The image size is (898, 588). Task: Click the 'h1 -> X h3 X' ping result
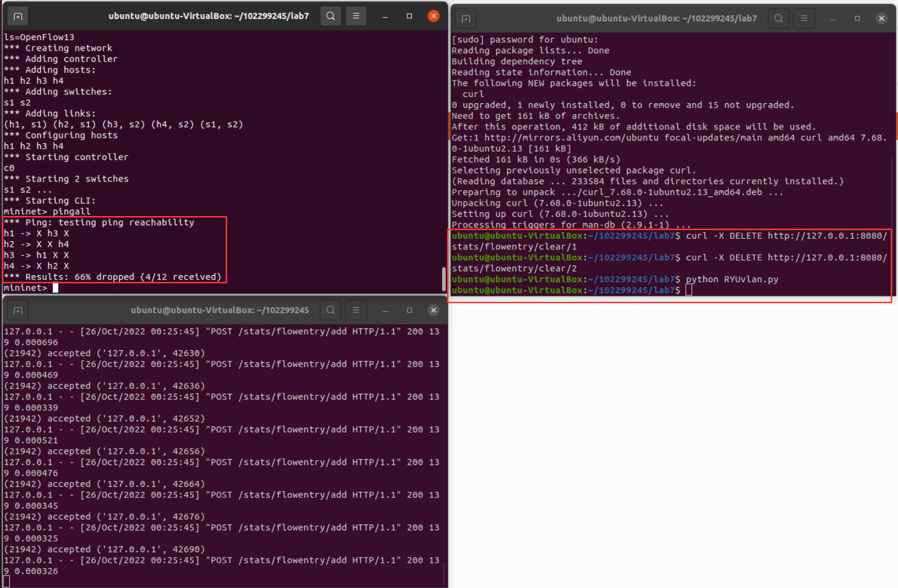pos(36,233)
